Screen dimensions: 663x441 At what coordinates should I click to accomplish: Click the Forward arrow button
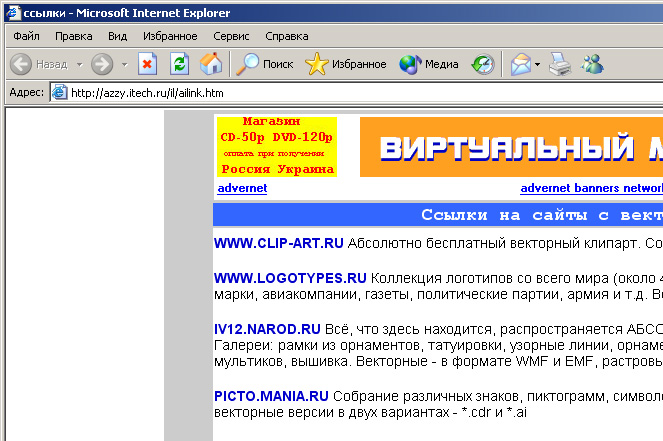click(x=102, y=64)
